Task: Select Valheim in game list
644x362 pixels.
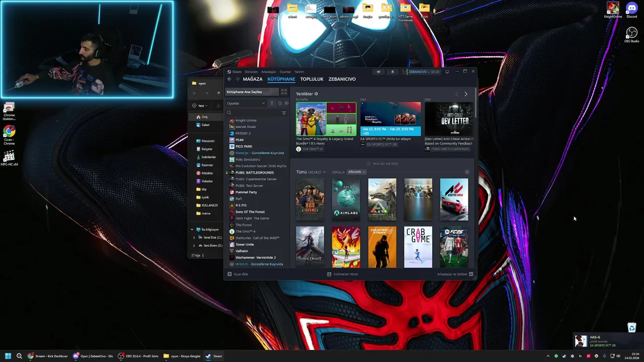Action: 242,251
